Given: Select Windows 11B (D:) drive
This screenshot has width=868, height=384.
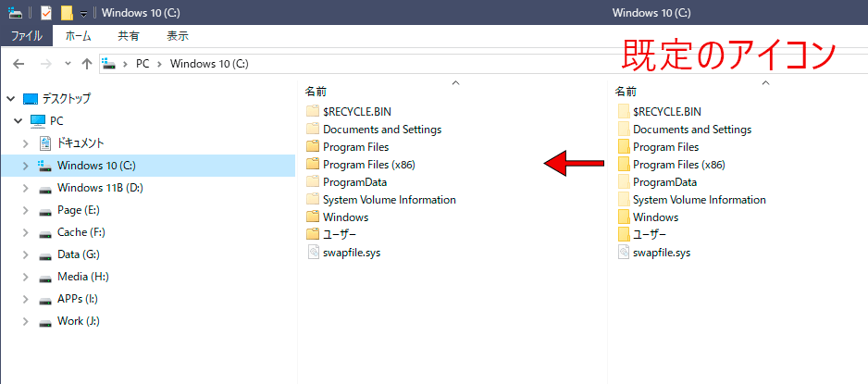Looking at the screenshot, I should coord(100,188).
